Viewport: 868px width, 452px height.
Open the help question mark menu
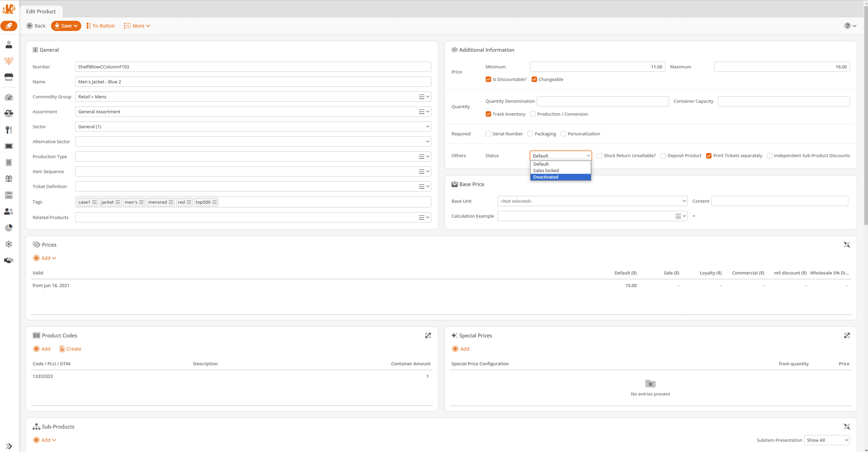(850, 26)
